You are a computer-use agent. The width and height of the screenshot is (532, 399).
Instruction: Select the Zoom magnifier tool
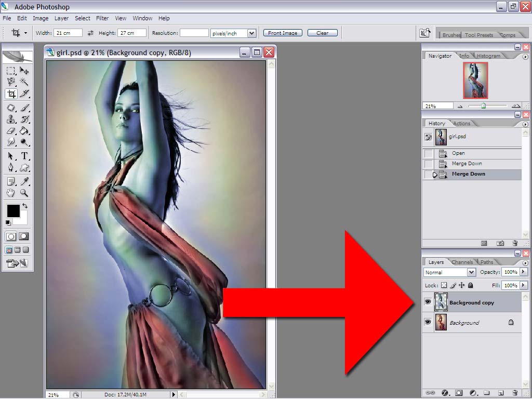(x=24, y=193)
